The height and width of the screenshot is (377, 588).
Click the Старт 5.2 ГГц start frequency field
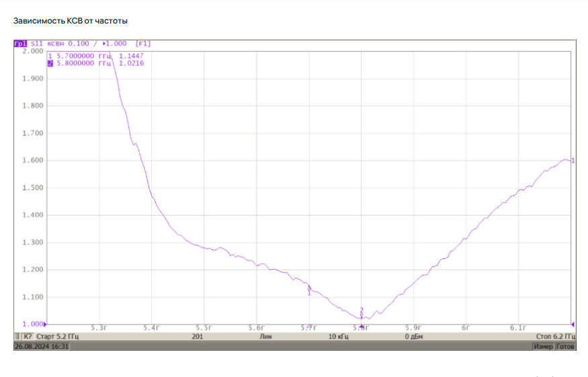[x=58, y=336]
